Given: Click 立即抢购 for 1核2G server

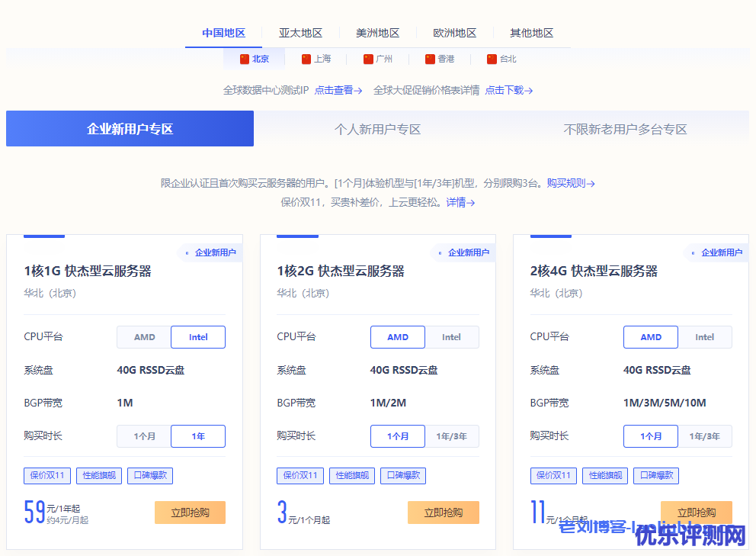Looking at the screenshot, I should 443,513.
